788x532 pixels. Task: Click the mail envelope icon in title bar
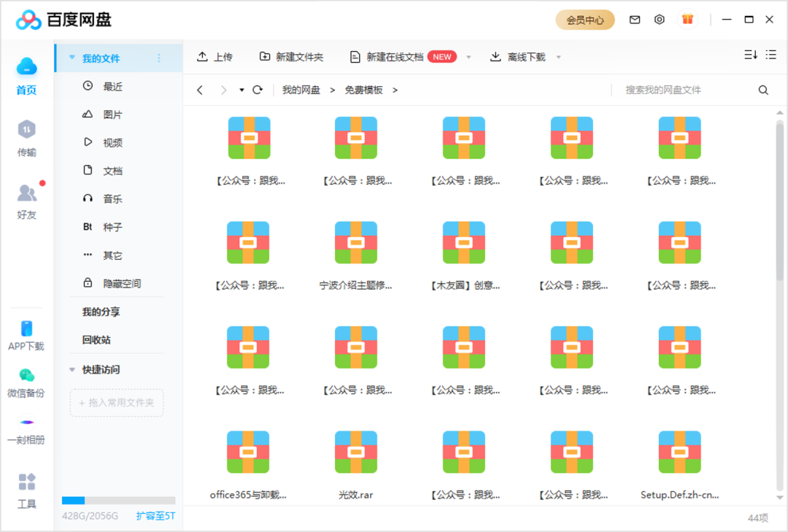635,20
